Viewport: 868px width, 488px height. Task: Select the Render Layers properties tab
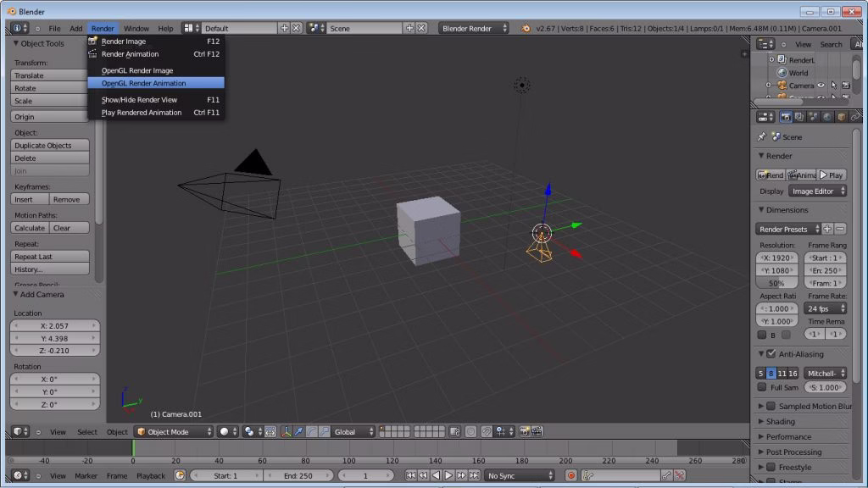(799, 117)
